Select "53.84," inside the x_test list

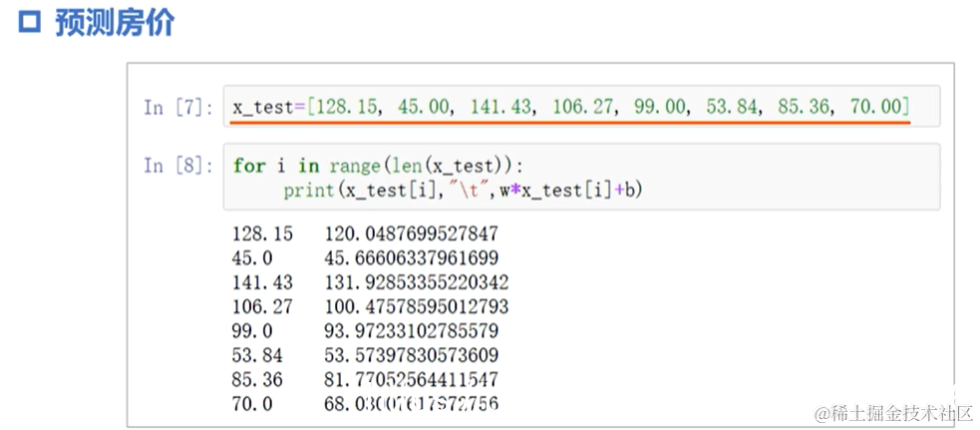click(x=734, y=107)
